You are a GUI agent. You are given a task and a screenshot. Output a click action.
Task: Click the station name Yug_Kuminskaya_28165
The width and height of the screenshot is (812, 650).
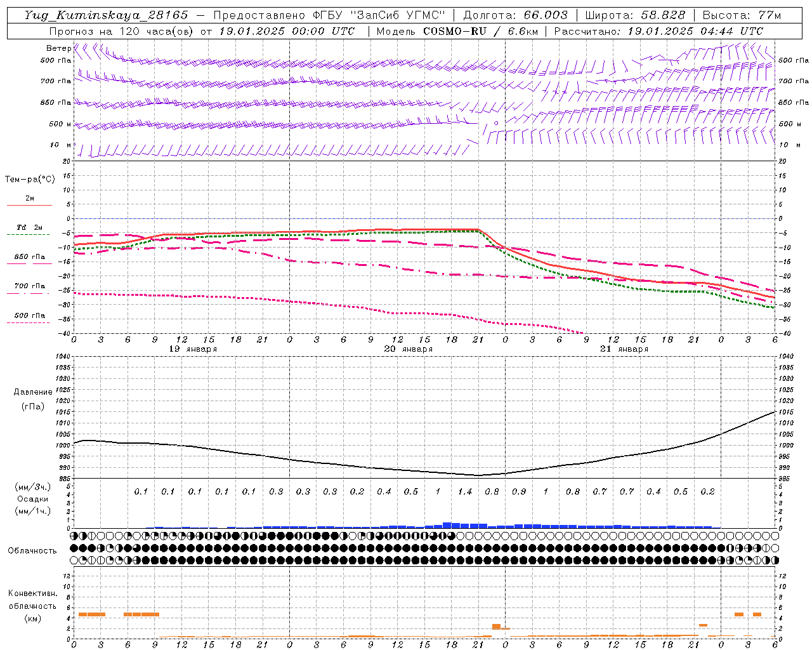tap(107, 15)
